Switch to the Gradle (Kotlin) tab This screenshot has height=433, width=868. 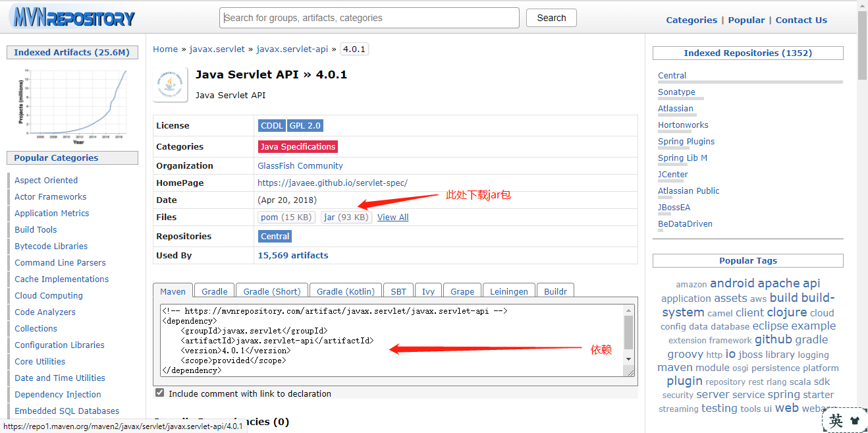point(346,291)
